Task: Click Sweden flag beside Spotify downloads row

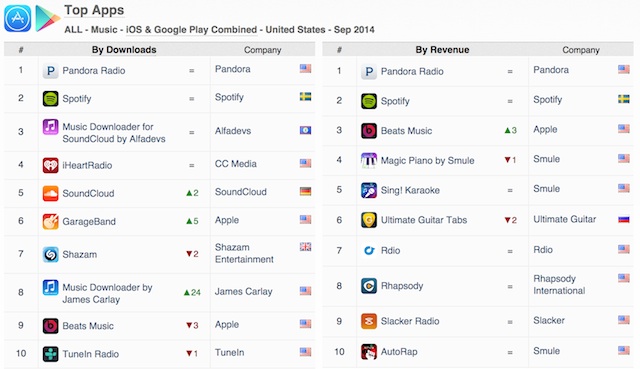Action: (x=305, y=97)
